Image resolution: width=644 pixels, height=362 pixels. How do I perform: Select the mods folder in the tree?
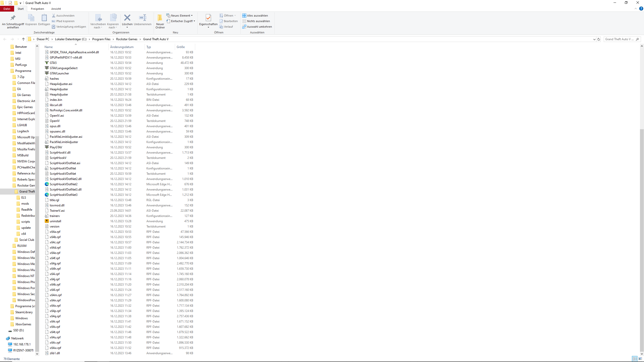[x=25, y=204]
